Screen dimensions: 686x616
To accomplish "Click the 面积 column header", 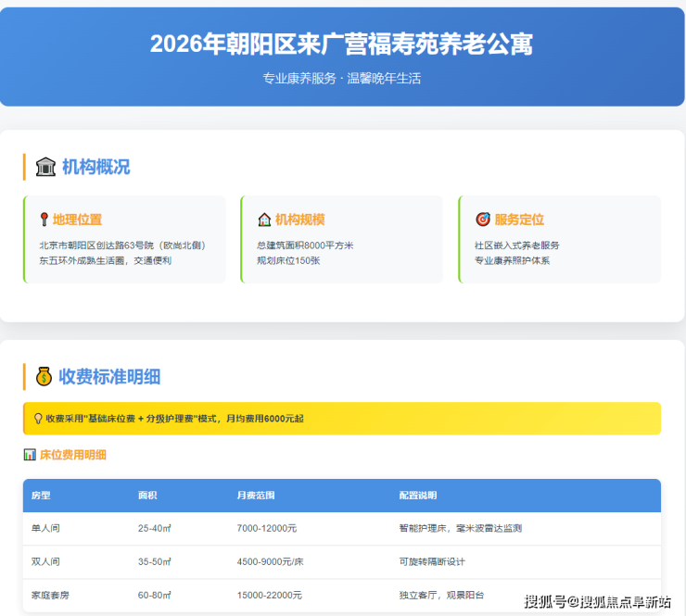I will [x=146, y=496].
